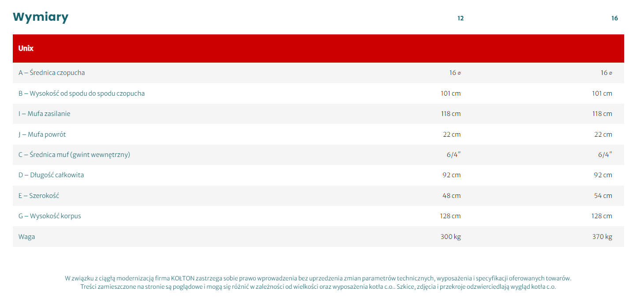Select the 300 kg weight value
The image size is (644, 302).
click(x=450, y=237)
